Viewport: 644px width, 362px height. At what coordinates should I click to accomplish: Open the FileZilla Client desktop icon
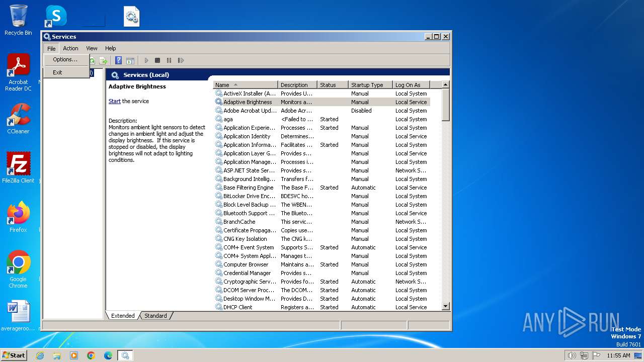point(18,168)
